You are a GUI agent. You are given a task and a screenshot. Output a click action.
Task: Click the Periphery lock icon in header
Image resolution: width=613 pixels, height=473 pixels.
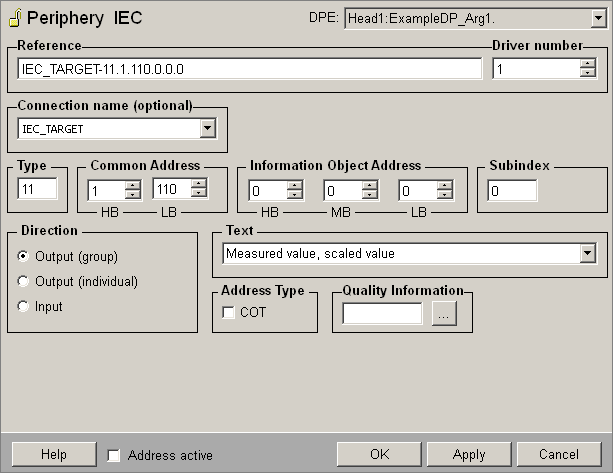[15, 18]
